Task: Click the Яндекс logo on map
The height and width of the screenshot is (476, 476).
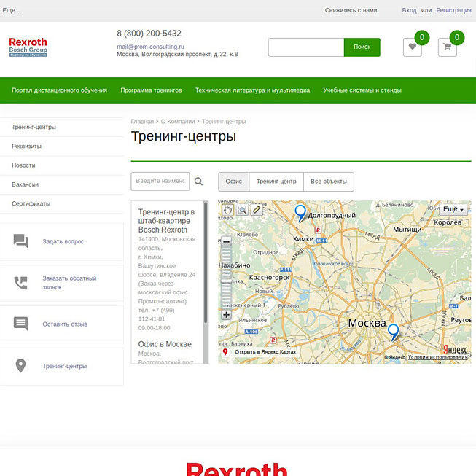Action: [455, 349]
